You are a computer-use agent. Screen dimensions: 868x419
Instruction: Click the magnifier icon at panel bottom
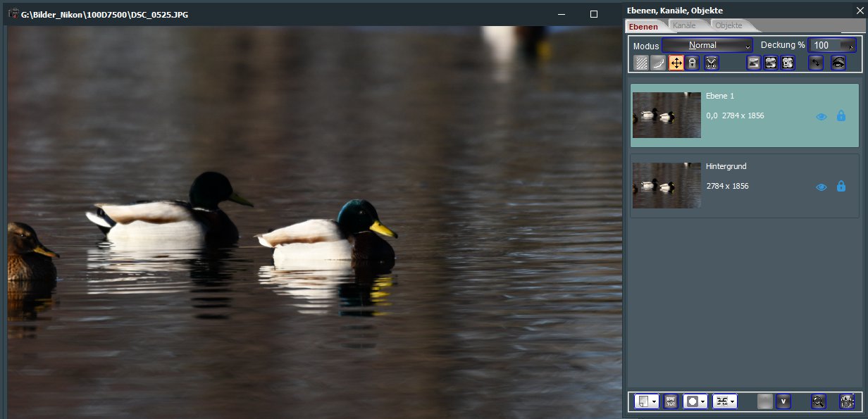click(x=818, y=401)
